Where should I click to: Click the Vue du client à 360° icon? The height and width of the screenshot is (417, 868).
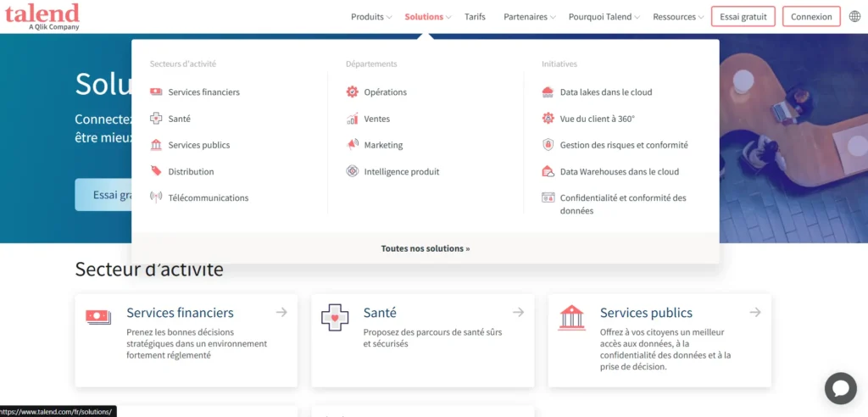coord(548,119)
